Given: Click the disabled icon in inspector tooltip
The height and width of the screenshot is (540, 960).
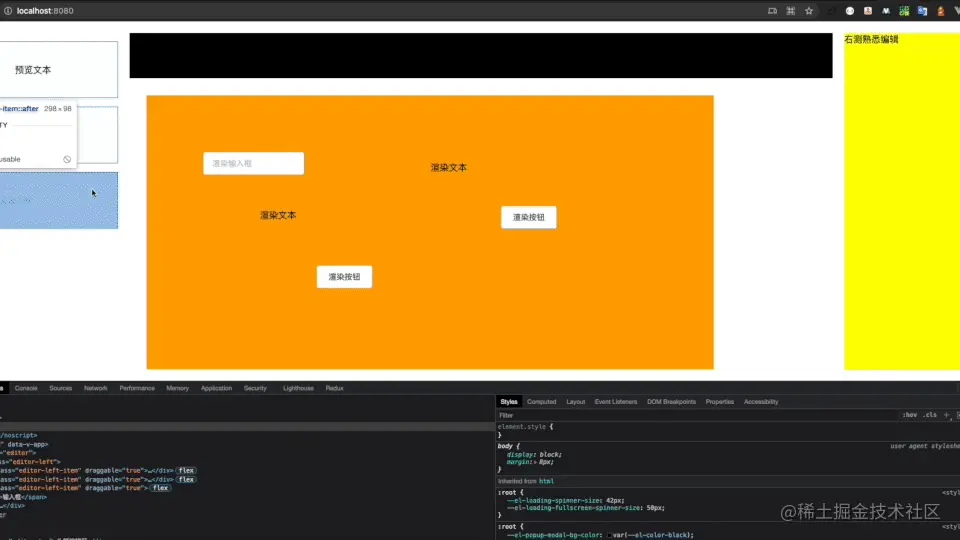Looking at the screenshot, I should pos(67,159).
